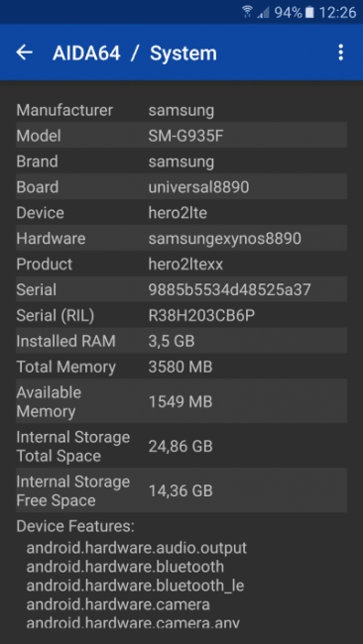Tap Internal Storage Total Space 24,86 GB
The width and height of the screenshot is (363, 644).
181,446
